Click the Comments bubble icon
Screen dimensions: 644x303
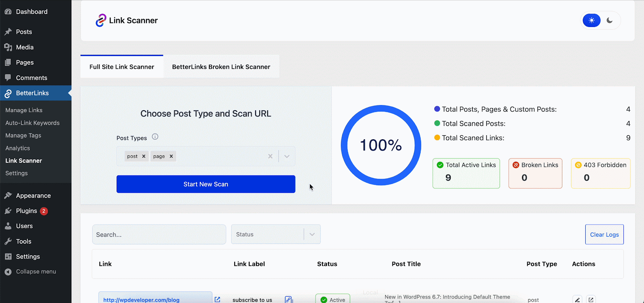click(x=8, y=78)
